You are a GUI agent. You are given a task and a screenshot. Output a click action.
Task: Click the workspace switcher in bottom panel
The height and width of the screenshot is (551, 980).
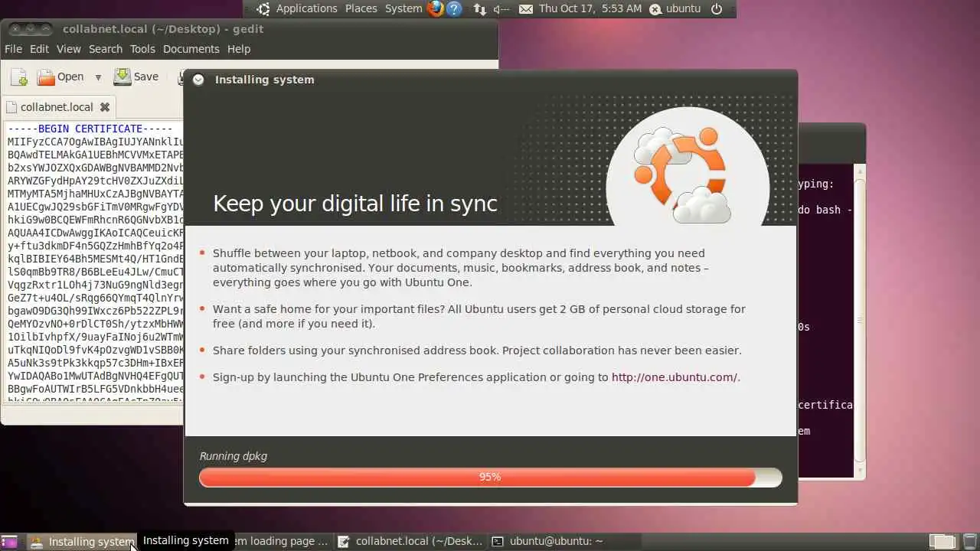coord(942,542)
